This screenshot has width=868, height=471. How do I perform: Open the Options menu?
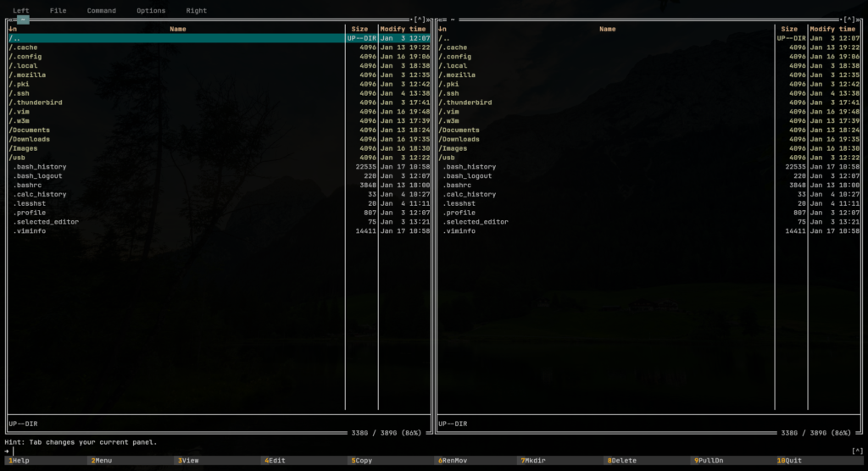pos(151,10)
